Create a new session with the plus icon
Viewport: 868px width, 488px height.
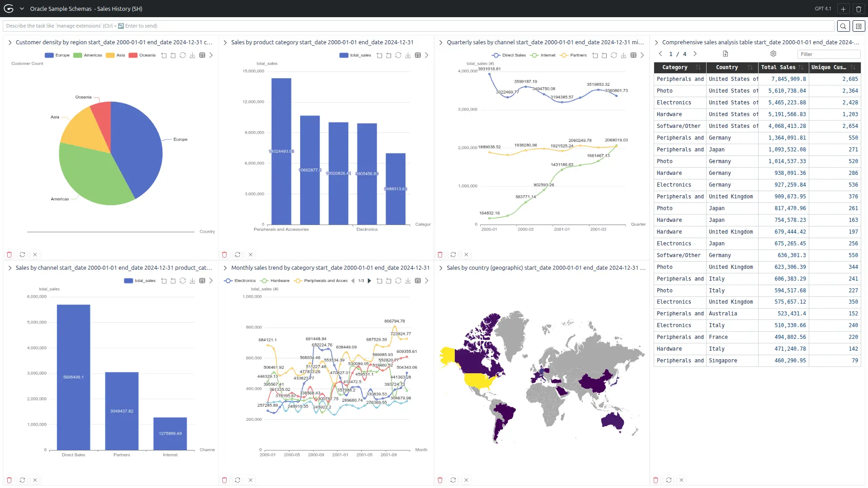843,9
